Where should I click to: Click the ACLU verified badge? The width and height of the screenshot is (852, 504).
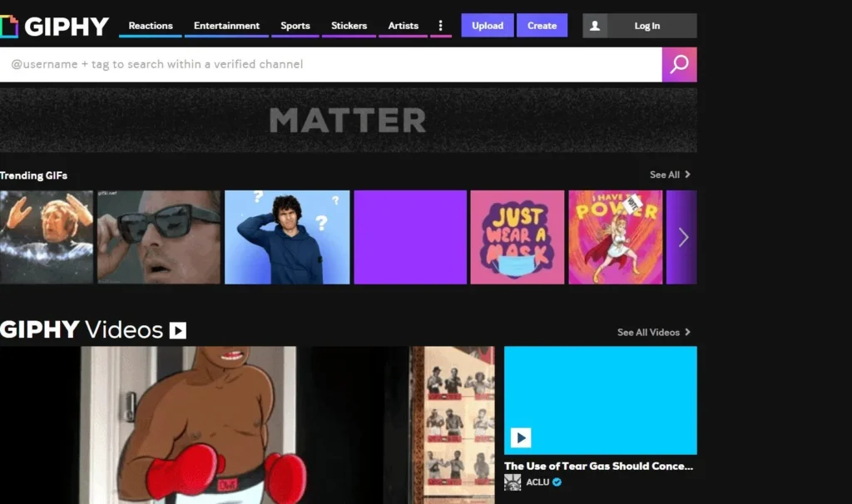pyautogui.click(x=557, y=482)
